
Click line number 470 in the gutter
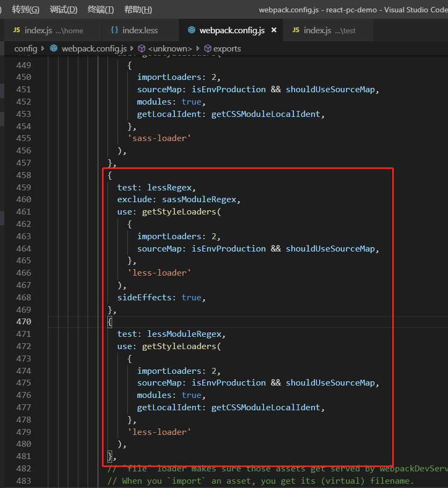tap(24, 322)
